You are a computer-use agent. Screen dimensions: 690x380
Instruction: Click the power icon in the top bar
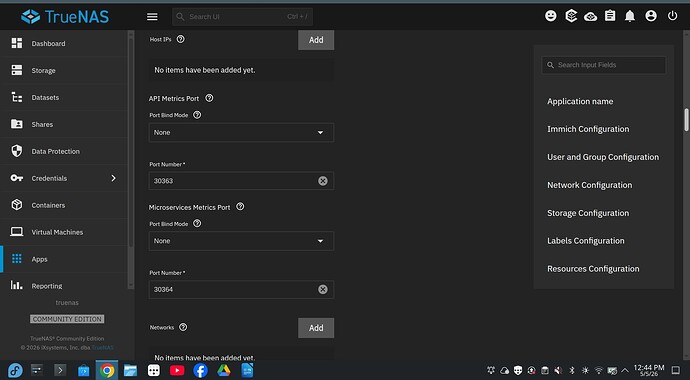pos(672,16)
